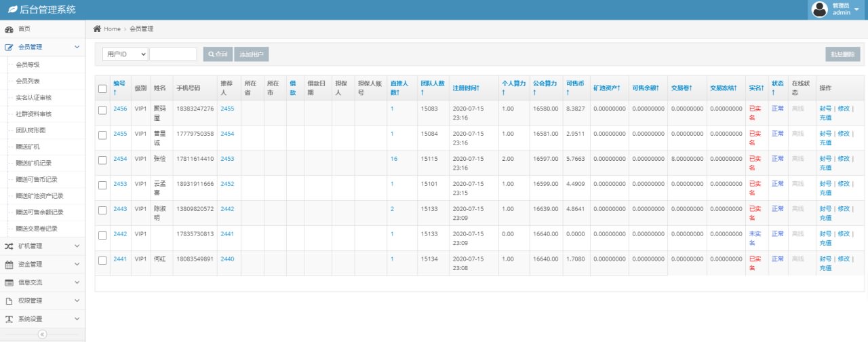Click the 首页 sidebar item
868x342 pixels.
point(43,29)
